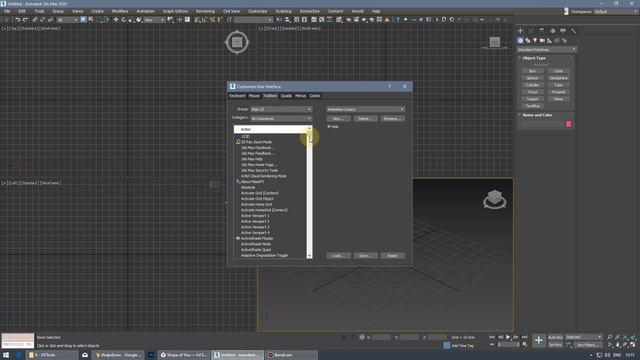Collapse the Name and Color rollout
The image size is (640, 360).
tap(537, 115)
